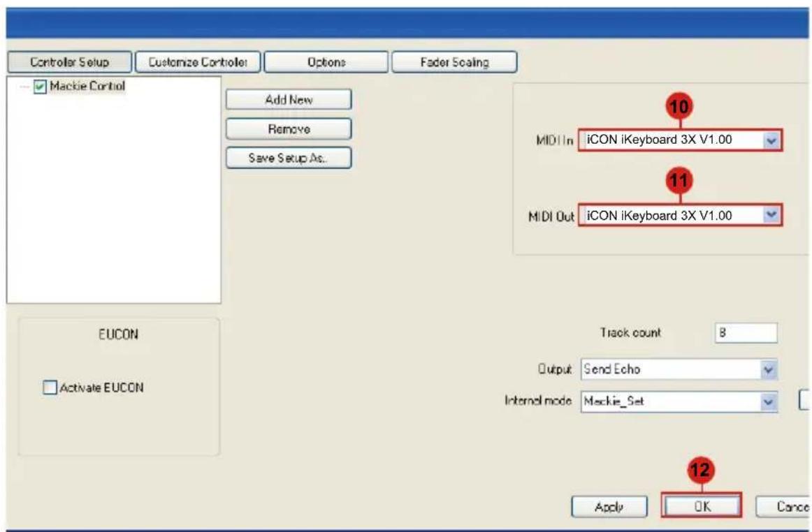Click the Add New button
The width and height of the screenshot is (812, 532).
click(289, 99)
